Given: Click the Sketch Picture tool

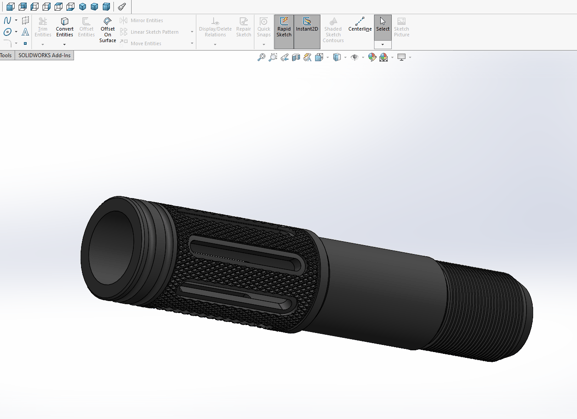Looking at the screenshot, I should click(401, 27).
